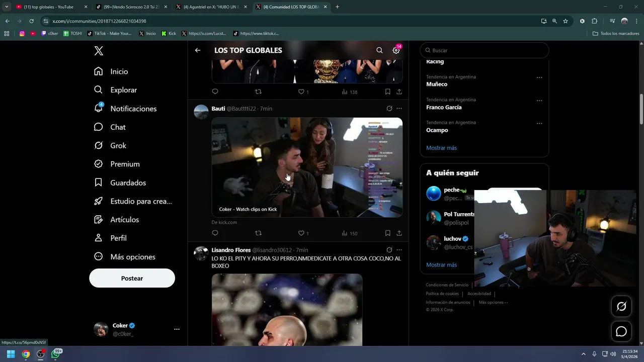Repost the post with 138 views

[x=258, y=92]
